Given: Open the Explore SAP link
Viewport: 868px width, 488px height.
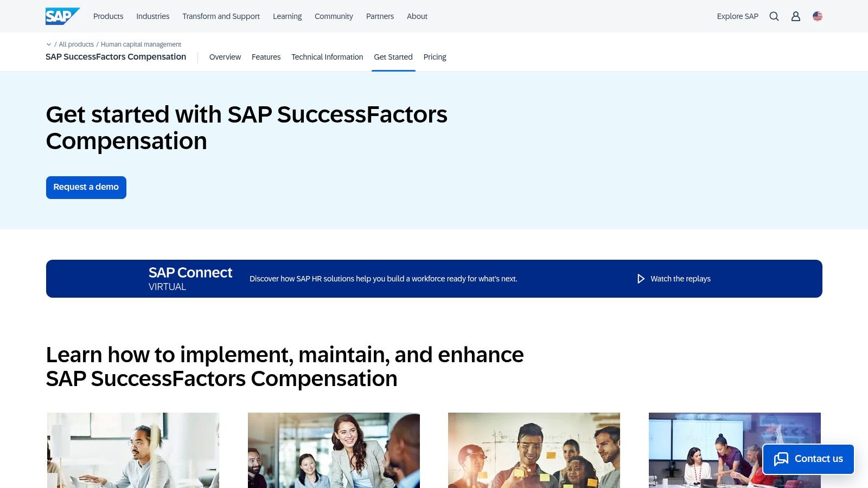Looking at the screenshot, I should 737,16.
